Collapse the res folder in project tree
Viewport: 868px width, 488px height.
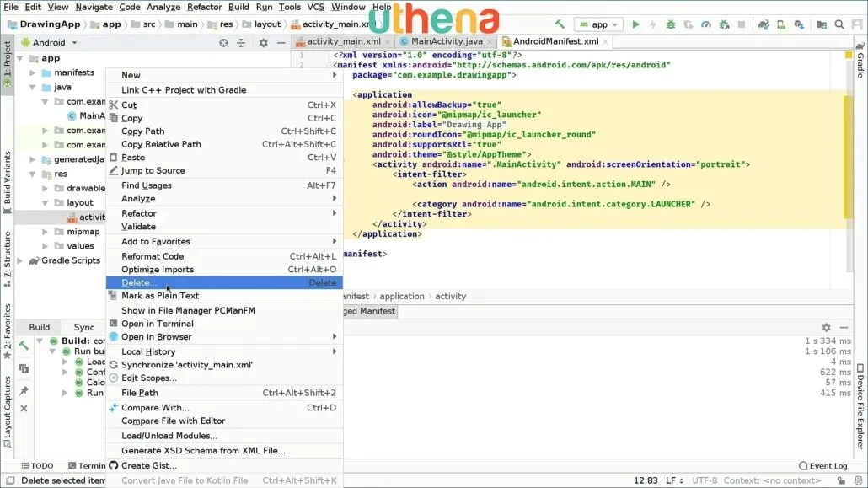[x=33, y=174]
